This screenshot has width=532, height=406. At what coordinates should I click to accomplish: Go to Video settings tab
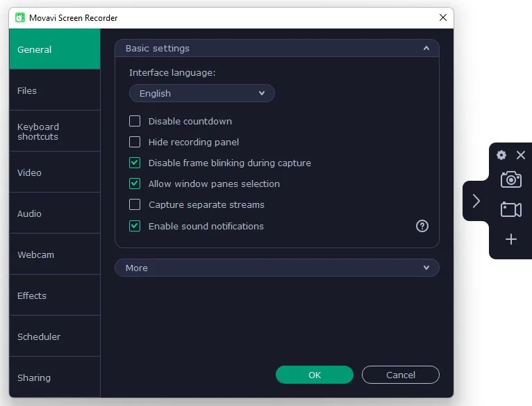[x=55, y=172]
